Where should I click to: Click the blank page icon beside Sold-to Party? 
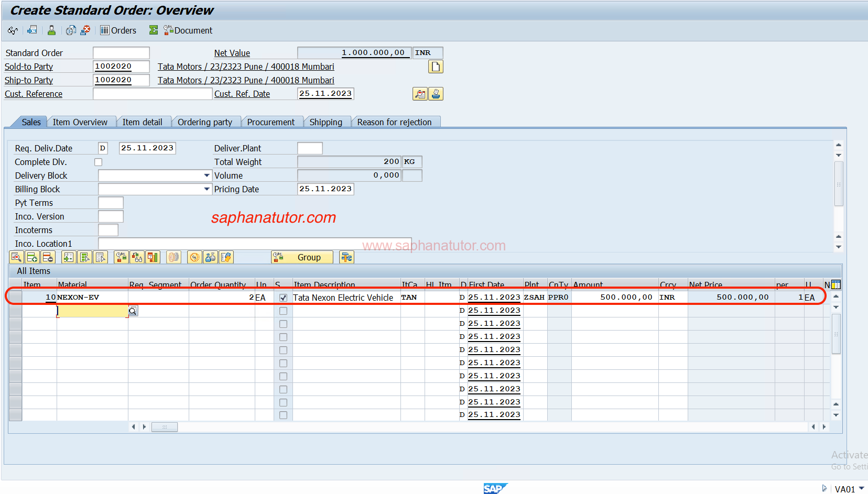436,67
